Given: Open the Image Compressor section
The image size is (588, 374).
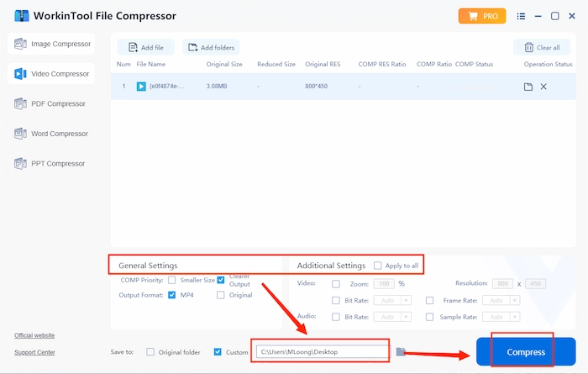Looking at the screenshot, I should [51, 44].
